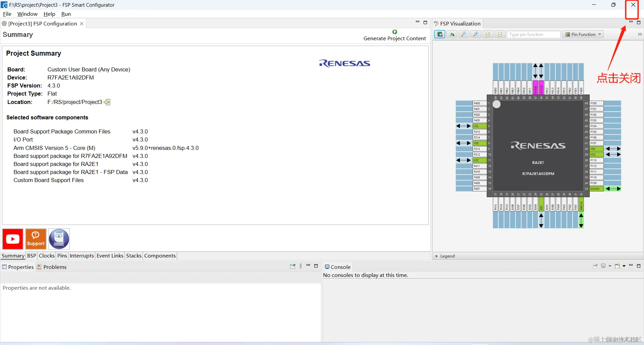644x345 pixels.
Task: Click Generate Project Content button label
Action: pos(394,38)
